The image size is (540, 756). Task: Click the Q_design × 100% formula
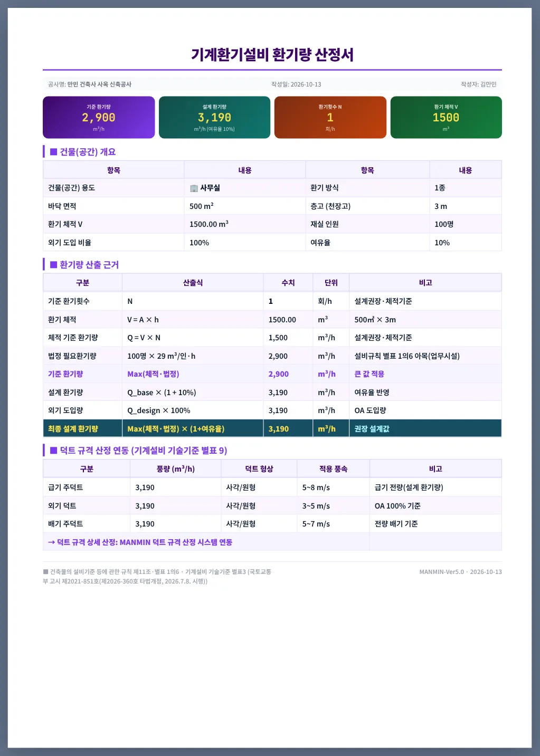point(159,410)
